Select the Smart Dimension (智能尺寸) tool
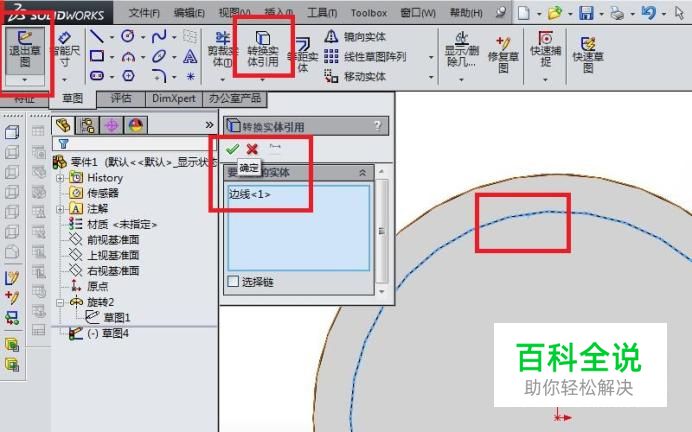The height and width of the screenshot is (432, 692). 64,50
